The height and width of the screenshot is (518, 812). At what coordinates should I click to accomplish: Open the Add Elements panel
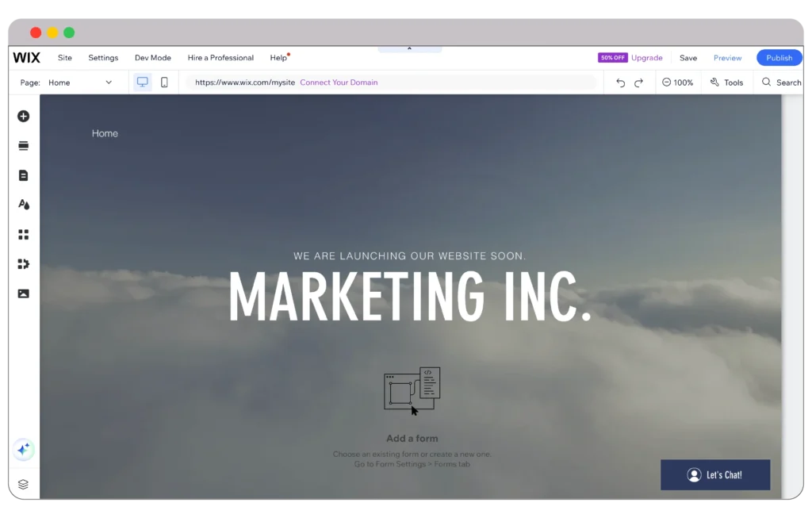23,116
